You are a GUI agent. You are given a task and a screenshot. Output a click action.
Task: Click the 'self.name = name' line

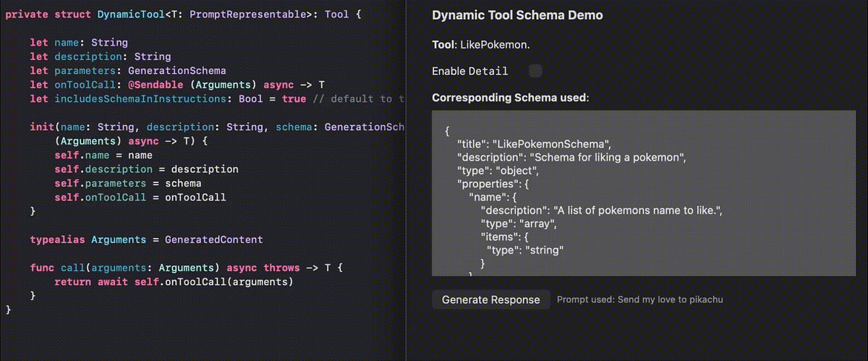click(x=103, y=155)
